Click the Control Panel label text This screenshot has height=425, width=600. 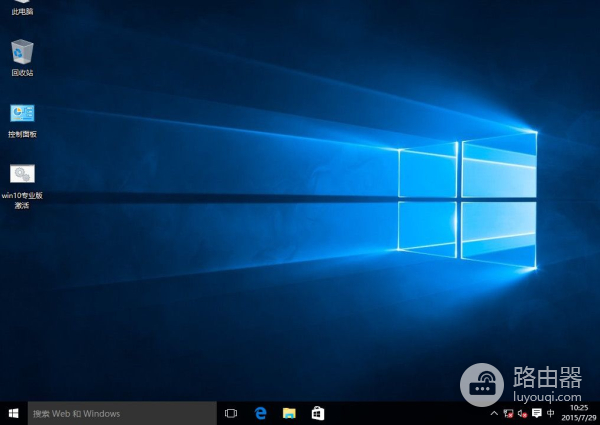pos(22,134)
